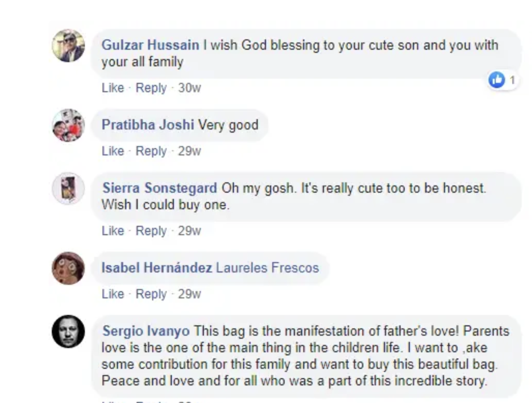Image resolution: width=532 pixels, height=403 pixels.
Task: Like Pratibha Joshi's Very good comment
Action: tap(112, 151)
